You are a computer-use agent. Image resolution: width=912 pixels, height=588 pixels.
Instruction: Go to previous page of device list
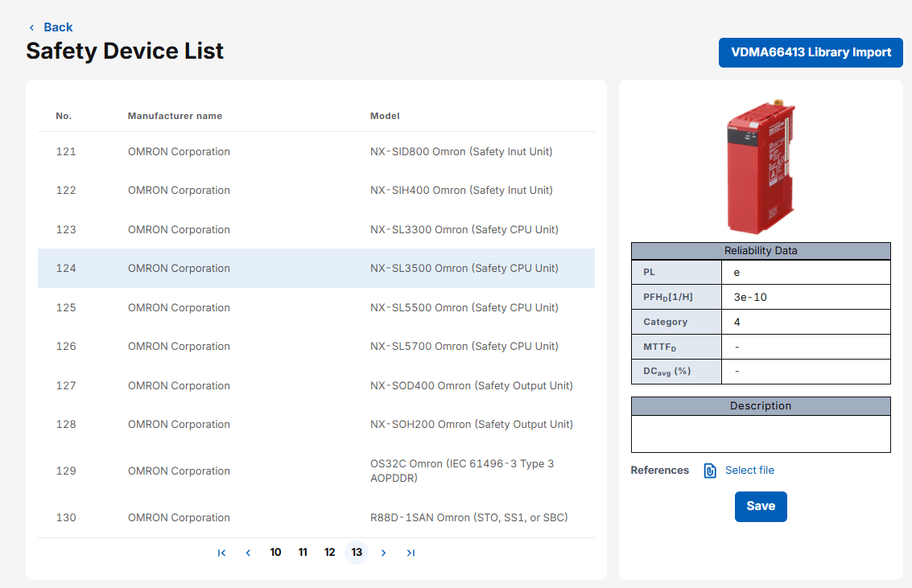(x=249, y=553)
